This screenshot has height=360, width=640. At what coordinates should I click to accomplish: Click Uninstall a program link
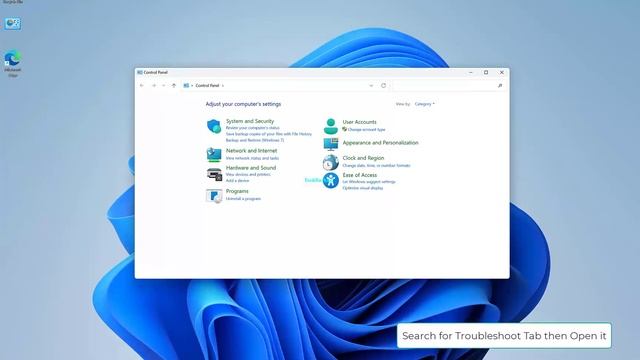pos(243,199)
